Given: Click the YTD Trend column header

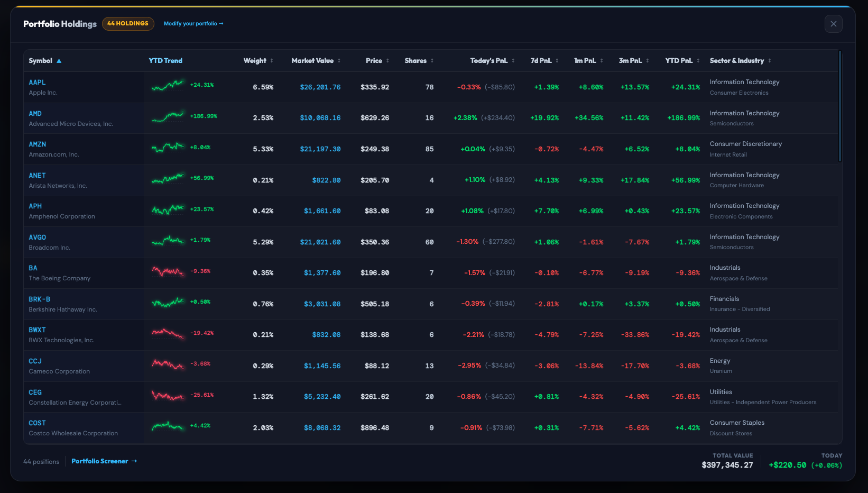Looking at the screenshot, I should 165,61.
